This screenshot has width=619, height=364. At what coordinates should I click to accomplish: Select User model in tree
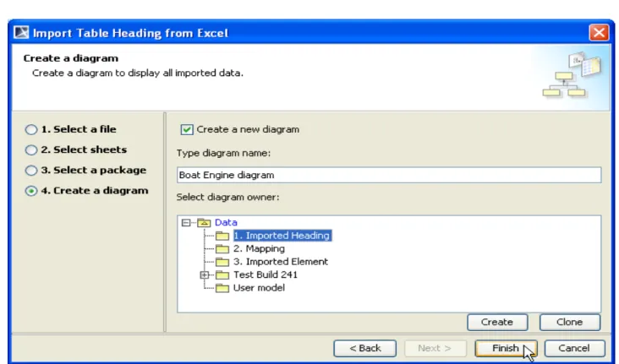259,287
